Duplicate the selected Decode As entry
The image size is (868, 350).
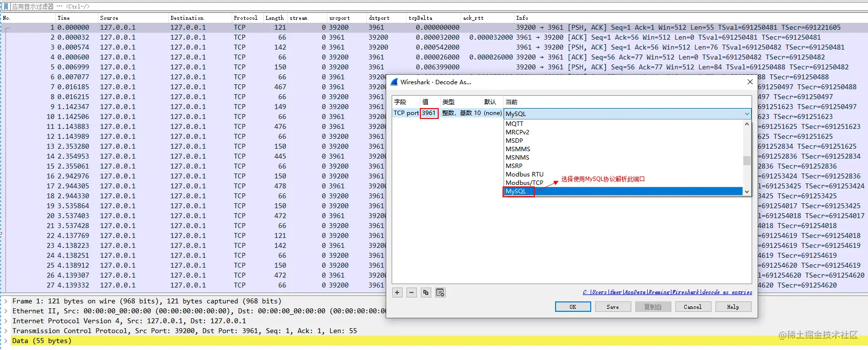[x=425, y=292]
